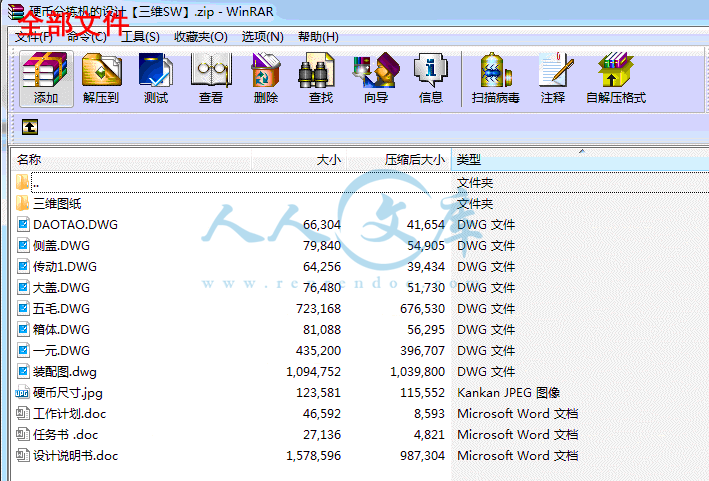
Task: Open the 帮助(H) menu
Action: (x=318, y=37)
